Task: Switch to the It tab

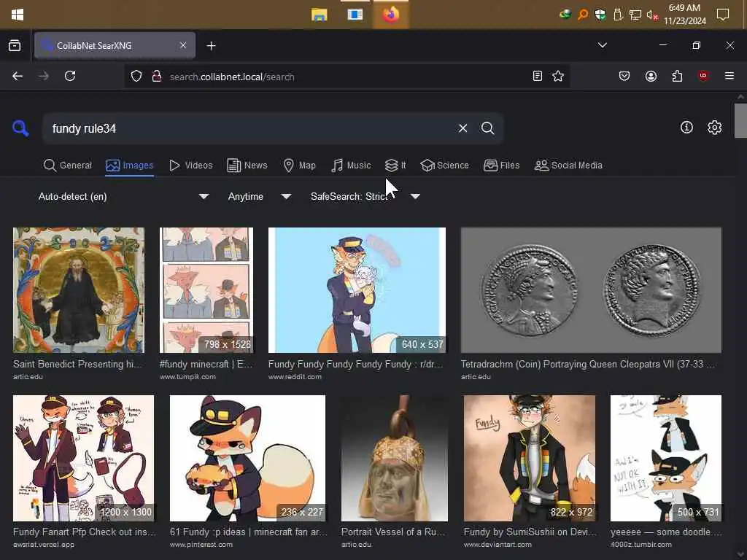Action: pos(395,166)
